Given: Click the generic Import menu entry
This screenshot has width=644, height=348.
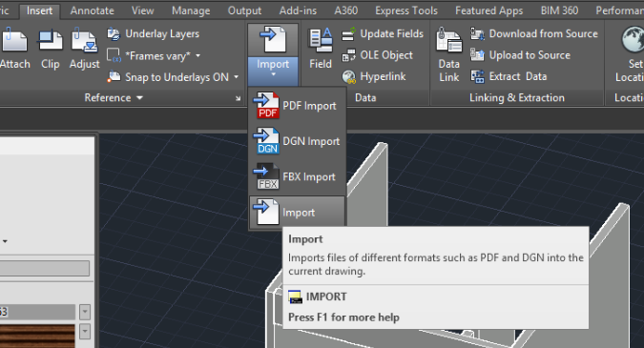Looking at the screenshot, I should 297,213.
